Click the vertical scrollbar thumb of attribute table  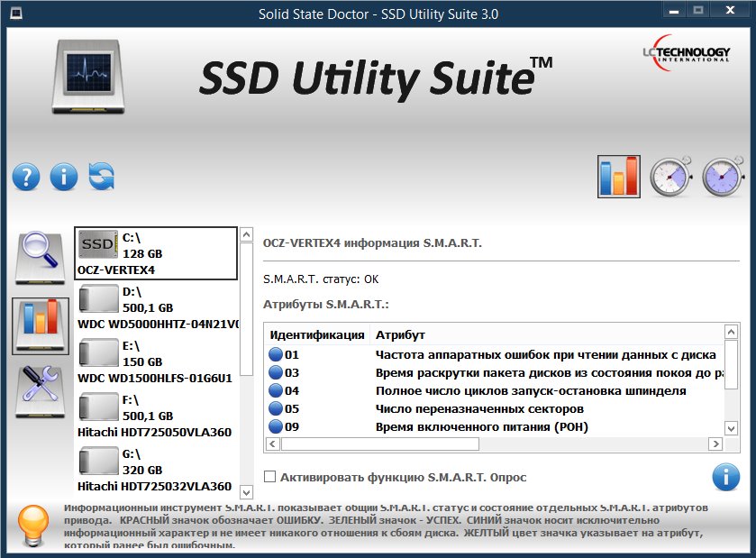(732, 364)
